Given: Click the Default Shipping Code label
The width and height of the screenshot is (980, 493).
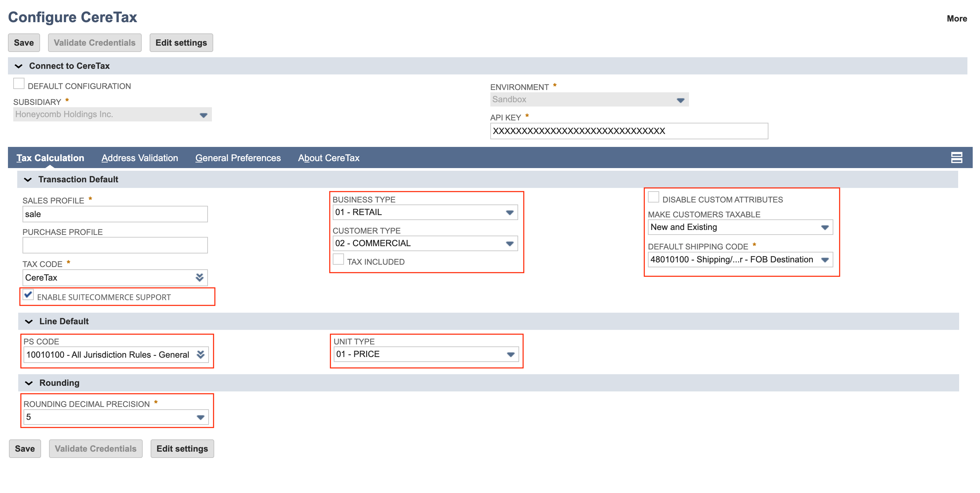Looking at the screenshot, I should 698,246.
